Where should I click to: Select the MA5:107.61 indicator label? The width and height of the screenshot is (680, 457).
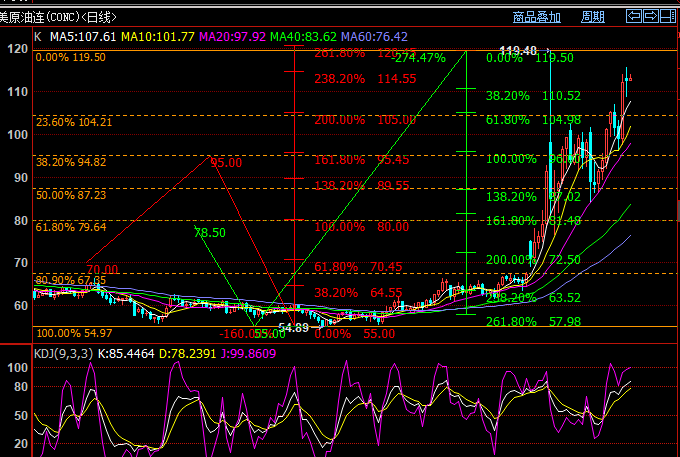[83, 36]
